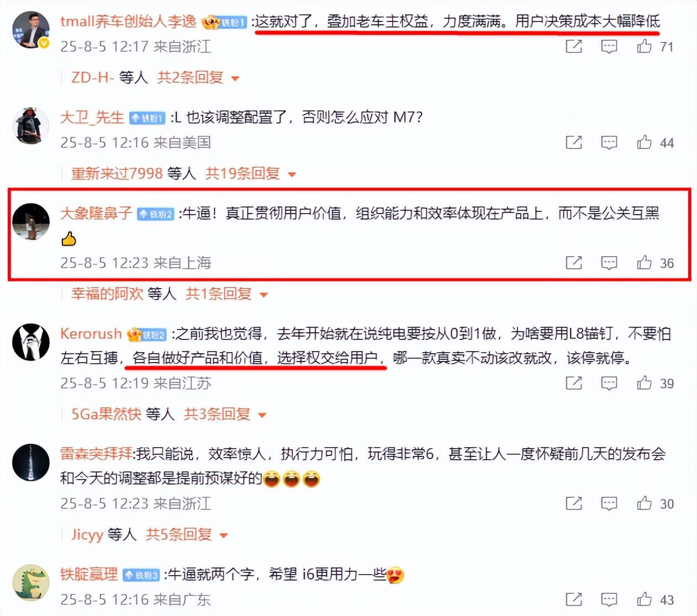Open 铁腚赢理's crocodile avatar
Screen dimensions: 697x616
(31, 582)
